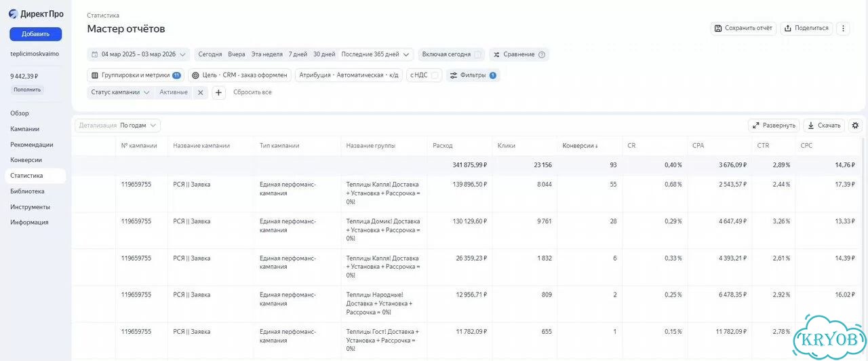Go to Конверсии in the sidebar

(x=26, y=160)
